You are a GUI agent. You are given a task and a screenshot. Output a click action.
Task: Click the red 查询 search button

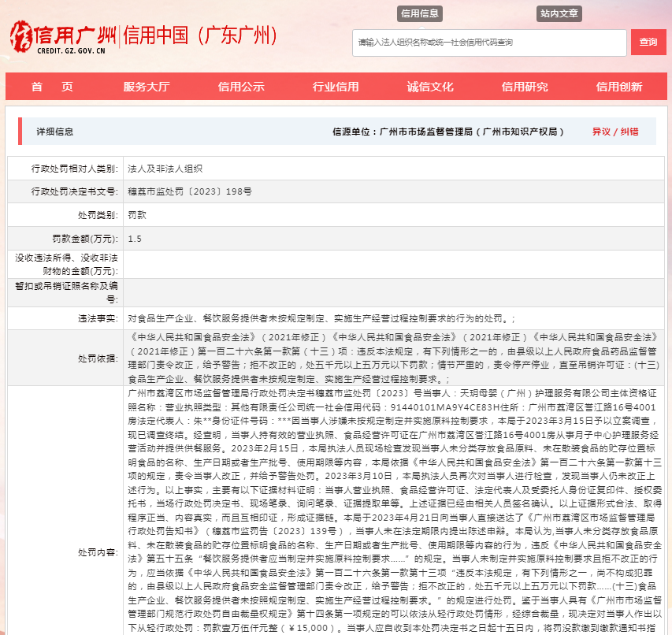point(648,43)
